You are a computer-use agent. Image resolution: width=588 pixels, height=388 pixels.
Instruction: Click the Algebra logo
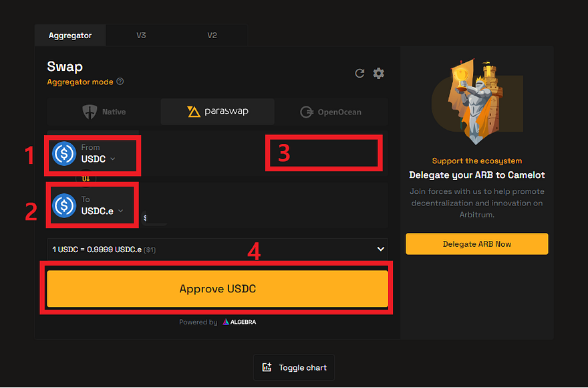(x=239, y=322)
